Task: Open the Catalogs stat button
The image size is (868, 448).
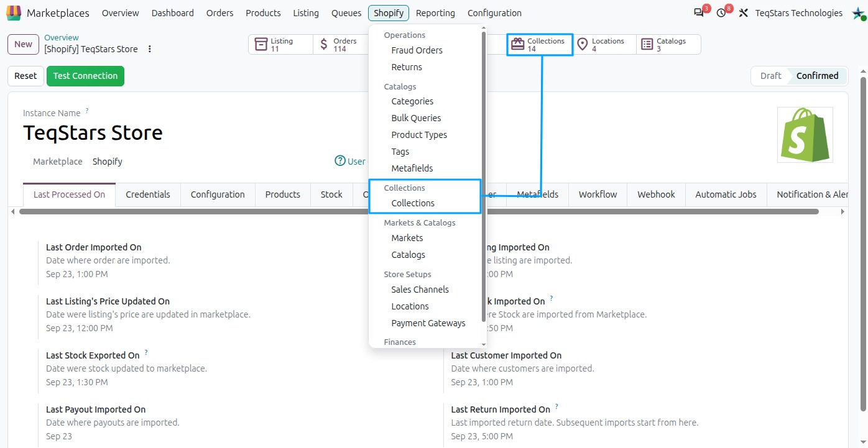Action: 668,44
